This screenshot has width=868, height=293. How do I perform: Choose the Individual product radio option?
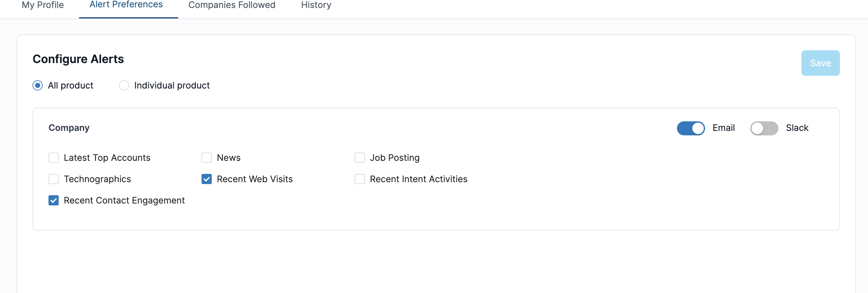coord(124,85)
